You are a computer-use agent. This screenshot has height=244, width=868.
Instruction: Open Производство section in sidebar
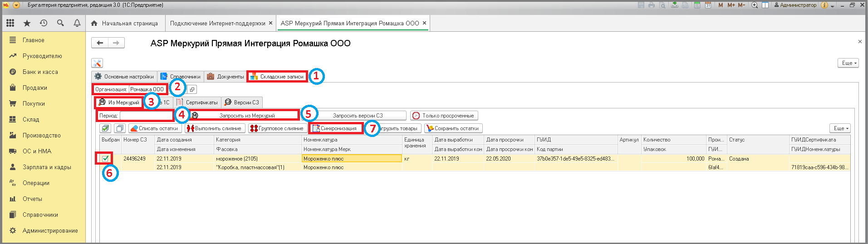click(x=41, y=136)
